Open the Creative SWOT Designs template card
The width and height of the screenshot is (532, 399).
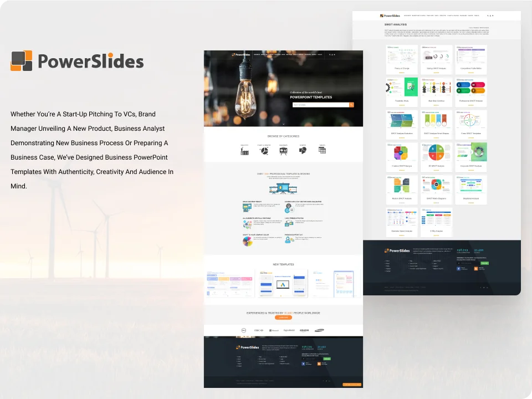[402, 157]
